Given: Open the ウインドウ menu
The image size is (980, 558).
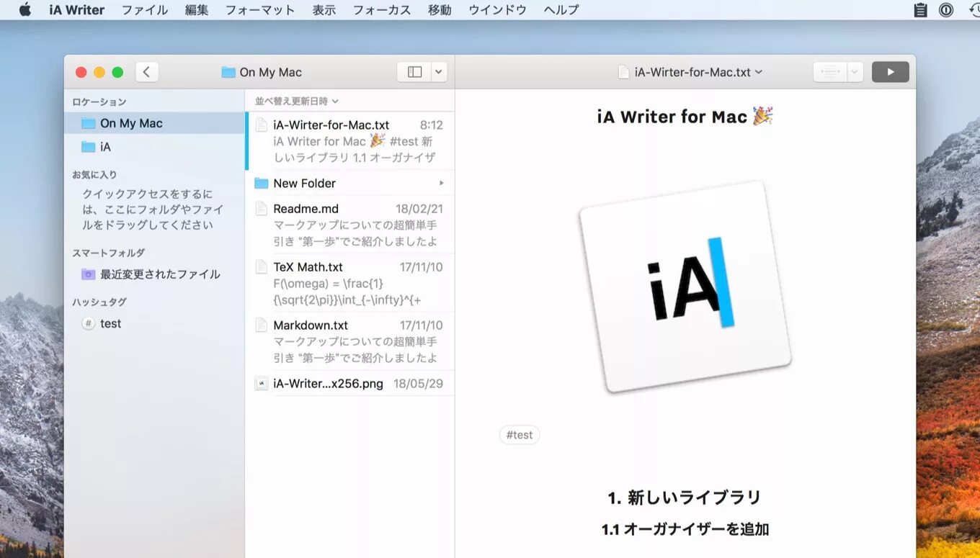Looking at the screenshot, I should [497, 10].
